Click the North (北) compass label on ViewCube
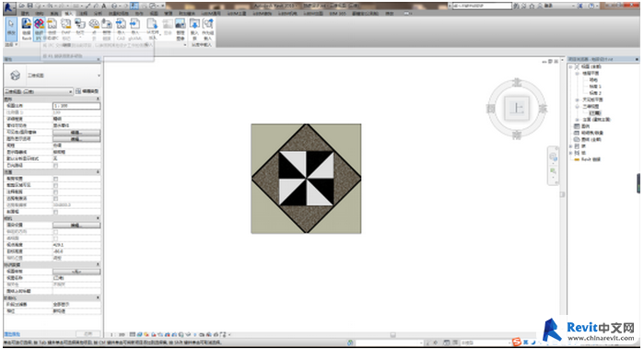The image size is (644, 349). [517, 83]
